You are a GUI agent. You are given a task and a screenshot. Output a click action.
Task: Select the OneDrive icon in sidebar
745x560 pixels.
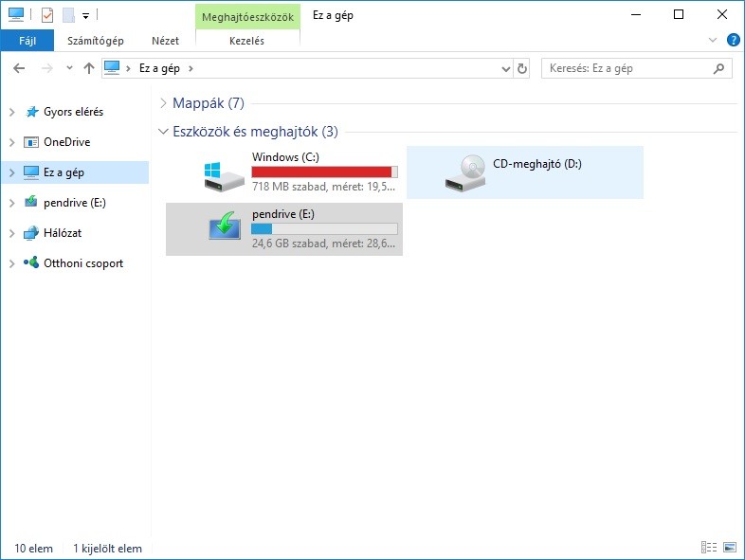click(31, 142)
